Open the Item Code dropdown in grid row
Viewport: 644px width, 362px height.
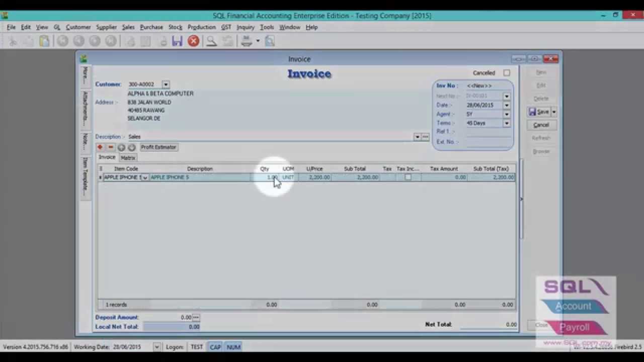(145, 177)
